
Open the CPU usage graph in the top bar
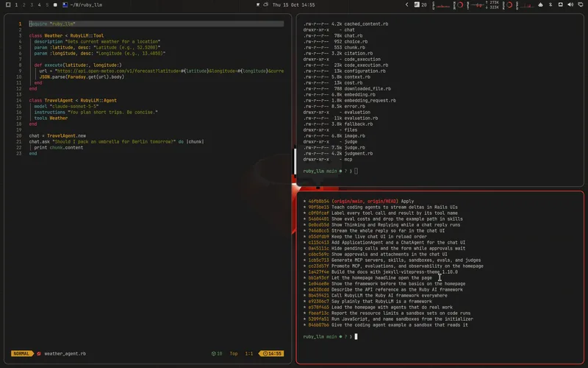pos(442,5)
